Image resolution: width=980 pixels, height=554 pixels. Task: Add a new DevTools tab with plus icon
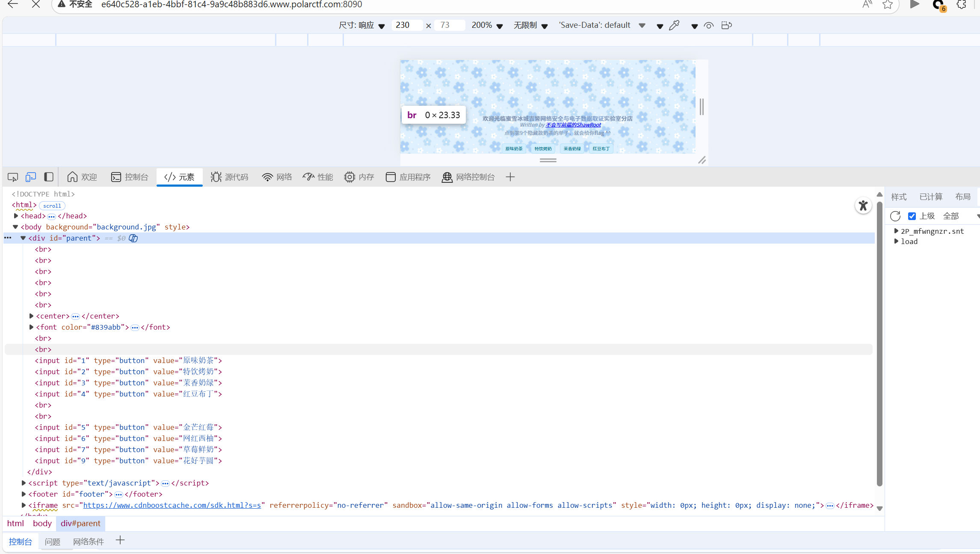coord(510,177)
